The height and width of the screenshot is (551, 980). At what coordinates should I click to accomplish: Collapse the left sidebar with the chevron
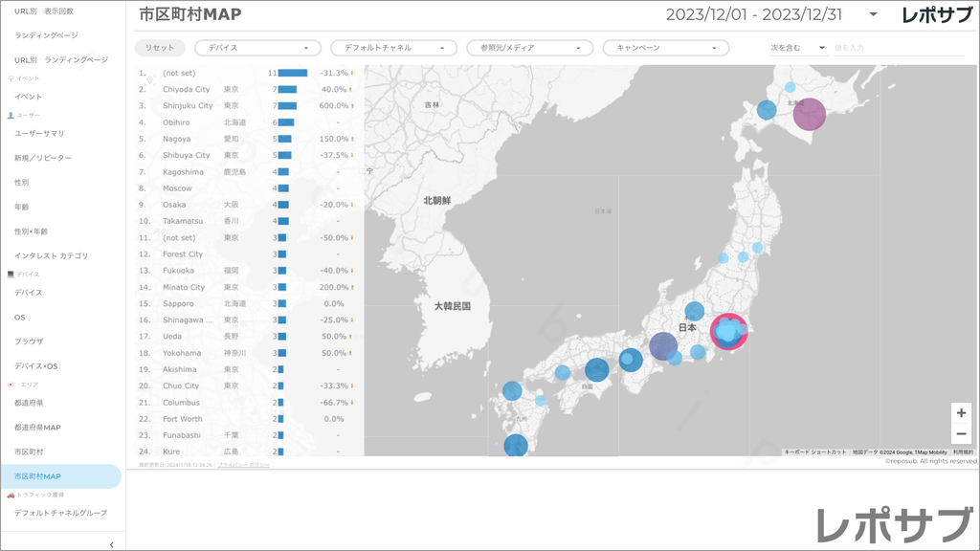pyautogui.click(x=111, y=543)
